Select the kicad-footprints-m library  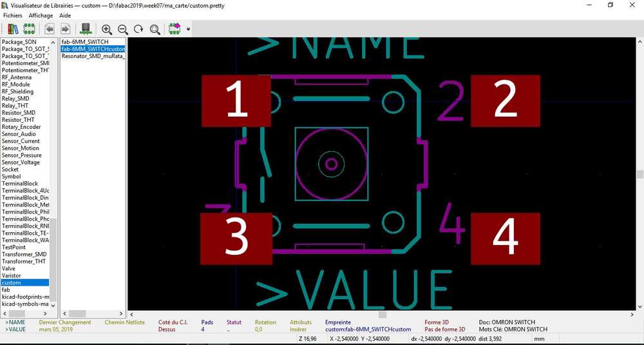pyautogui.click(x=25, y=297)
